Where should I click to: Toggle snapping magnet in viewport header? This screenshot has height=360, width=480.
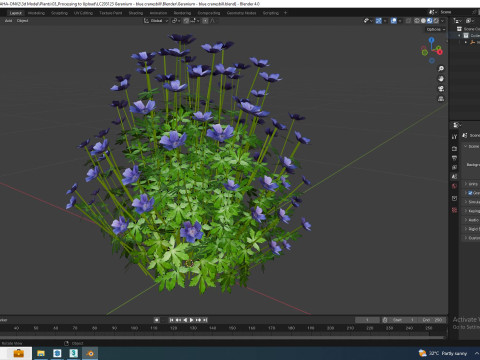(186, 21)
